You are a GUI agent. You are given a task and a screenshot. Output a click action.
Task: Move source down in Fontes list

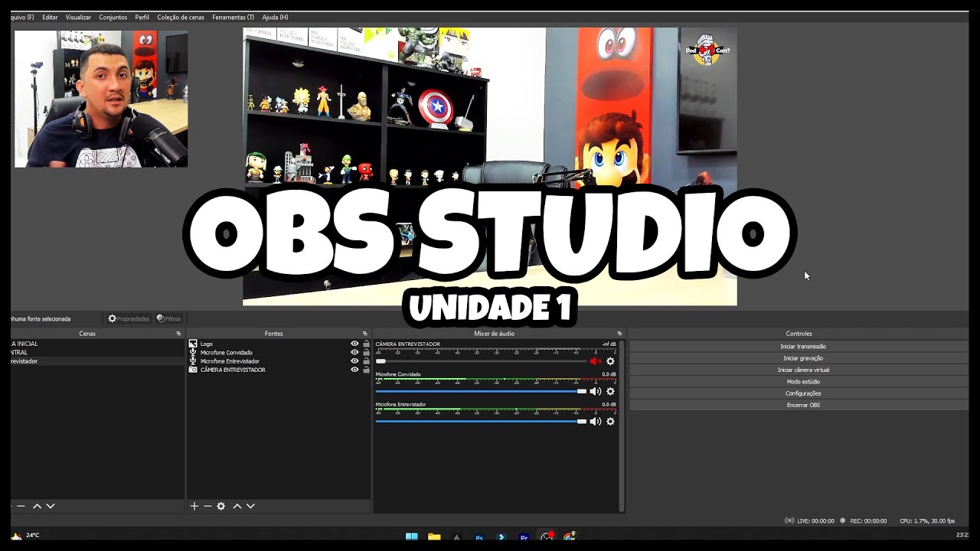pyautogui.click(x=250, y=506)
